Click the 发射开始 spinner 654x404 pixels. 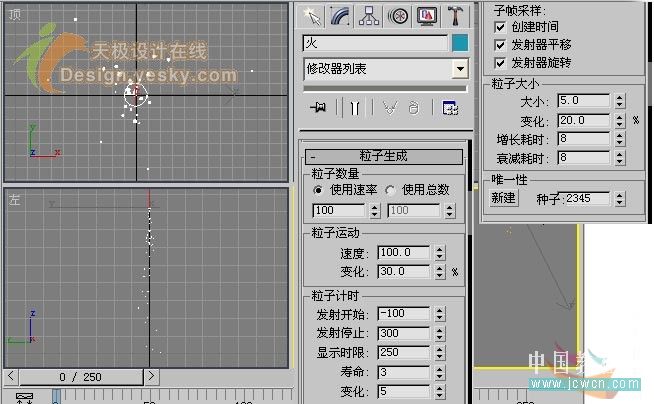440,314
